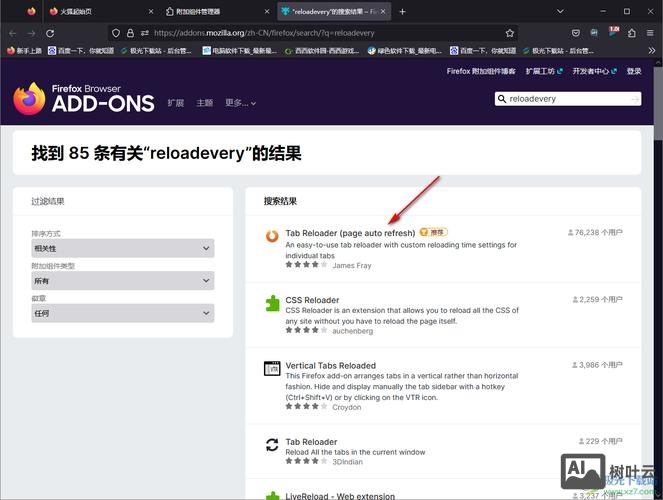Click the 229 个用户 count
Viewport: 663px width, 500px height.
click(600, 441)
